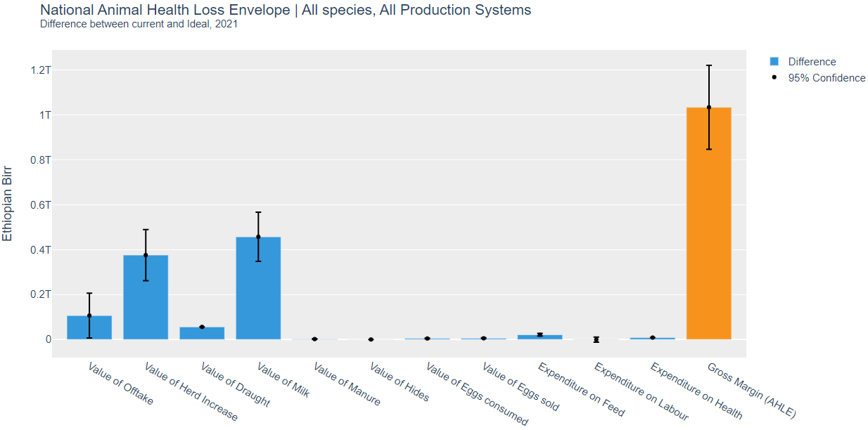
Task: Click the Value of Hides data point
Action: coord(371,339)
